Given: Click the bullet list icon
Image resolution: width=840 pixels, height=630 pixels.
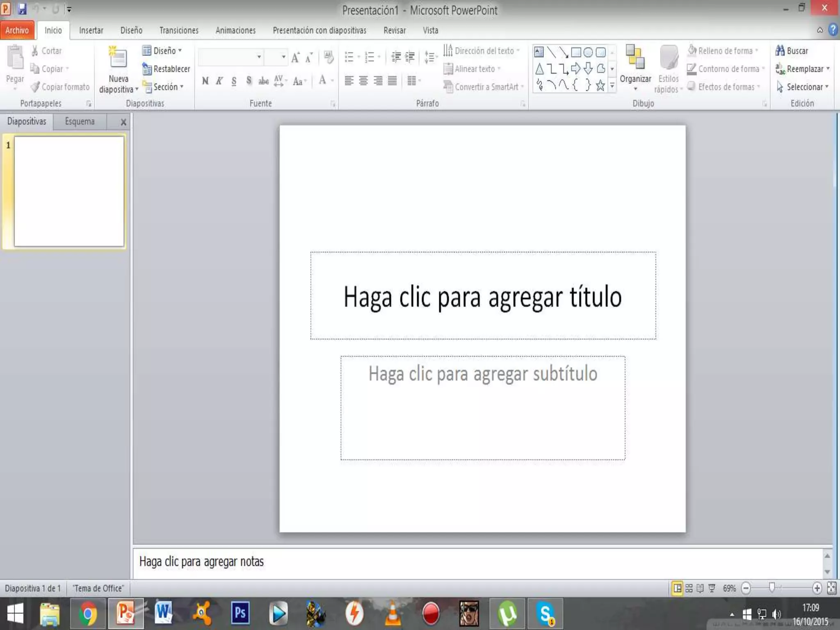Looking at the screenshot, I should (x=349, y=57).
